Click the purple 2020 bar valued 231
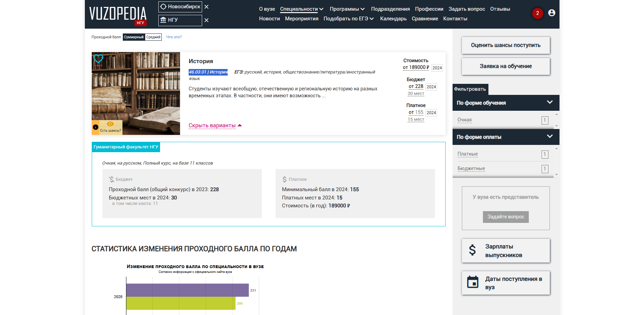Viewport: 644px width, 315px height. 188,290
